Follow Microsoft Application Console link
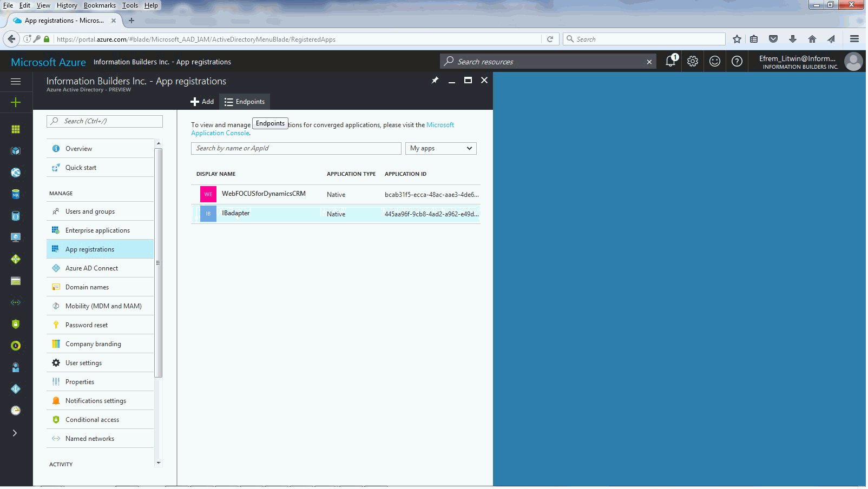 [323, 129]
